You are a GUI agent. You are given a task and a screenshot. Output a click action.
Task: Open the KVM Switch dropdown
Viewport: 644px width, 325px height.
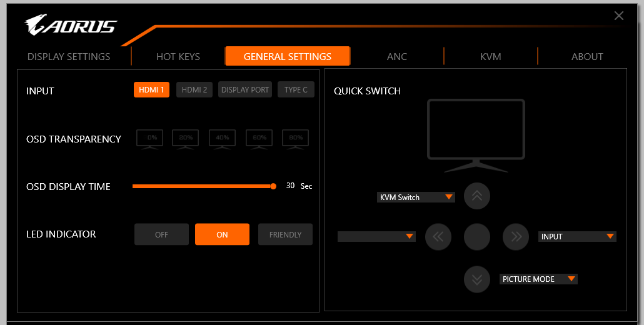[x=416, y=197]
